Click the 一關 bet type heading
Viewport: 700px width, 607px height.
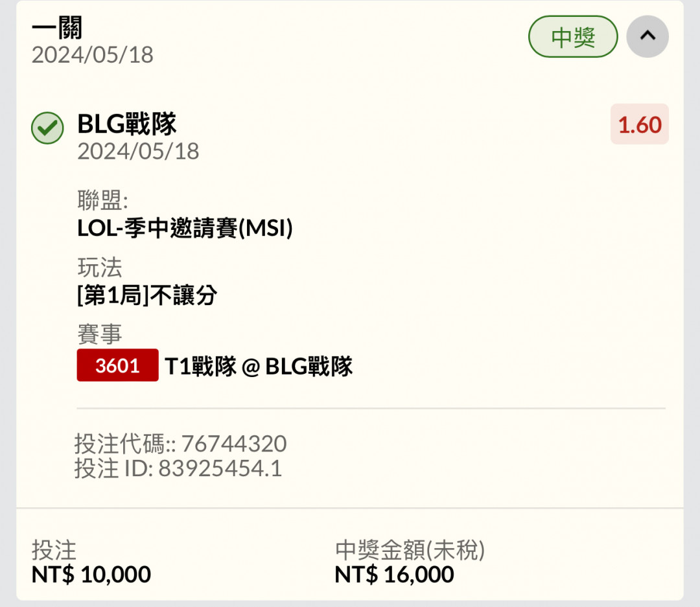pyautogui.click(x=57, y=28)
